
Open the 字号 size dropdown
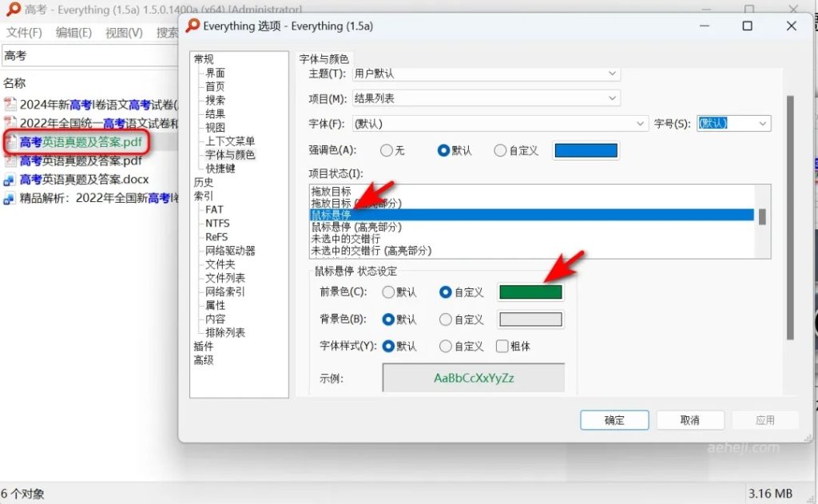coord(763,124)
